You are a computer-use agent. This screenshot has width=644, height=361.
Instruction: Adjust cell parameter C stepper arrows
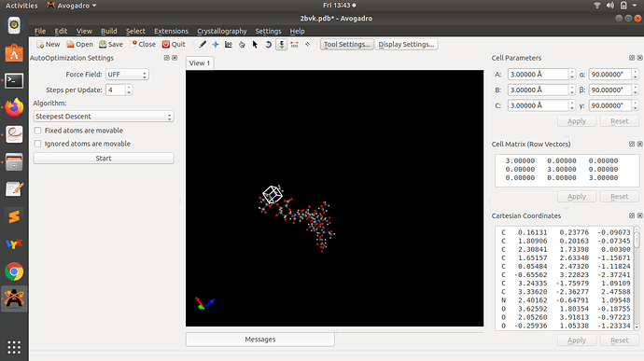[x=572, y=105]
